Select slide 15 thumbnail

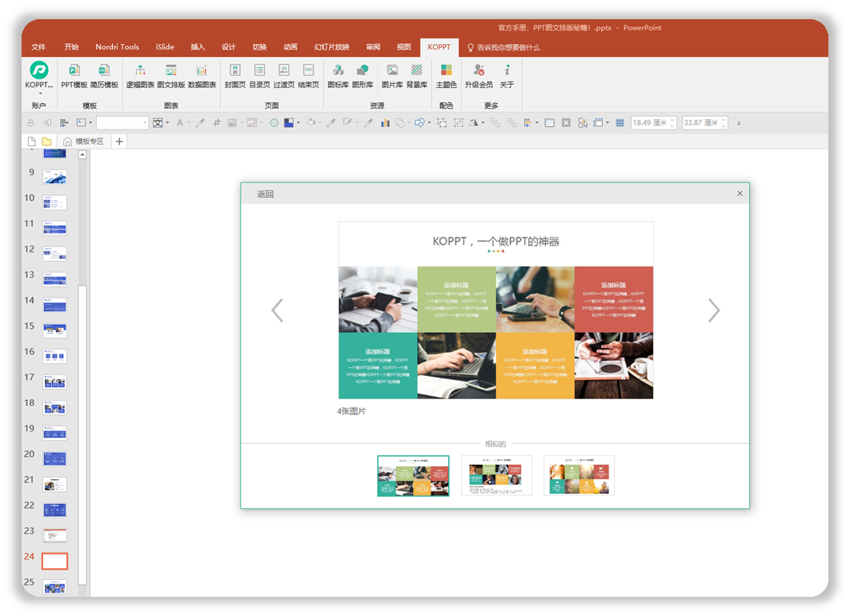click(54, 330)
